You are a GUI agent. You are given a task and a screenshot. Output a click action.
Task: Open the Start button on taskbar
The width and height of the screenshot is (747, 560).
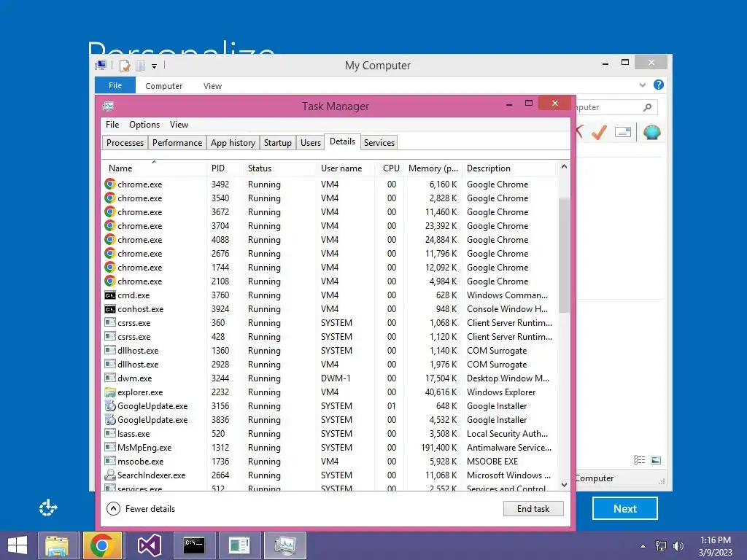click(18, 545)
